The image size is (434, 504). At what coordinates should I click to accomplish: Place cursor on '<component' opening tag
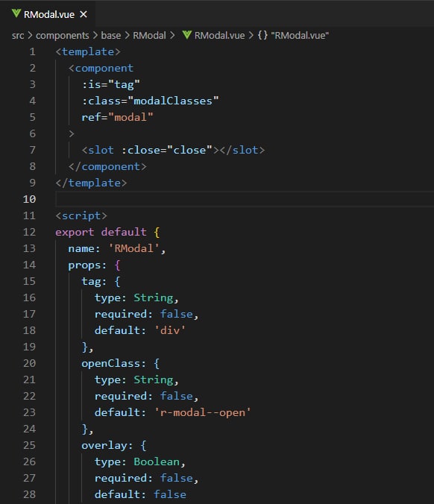101,68
